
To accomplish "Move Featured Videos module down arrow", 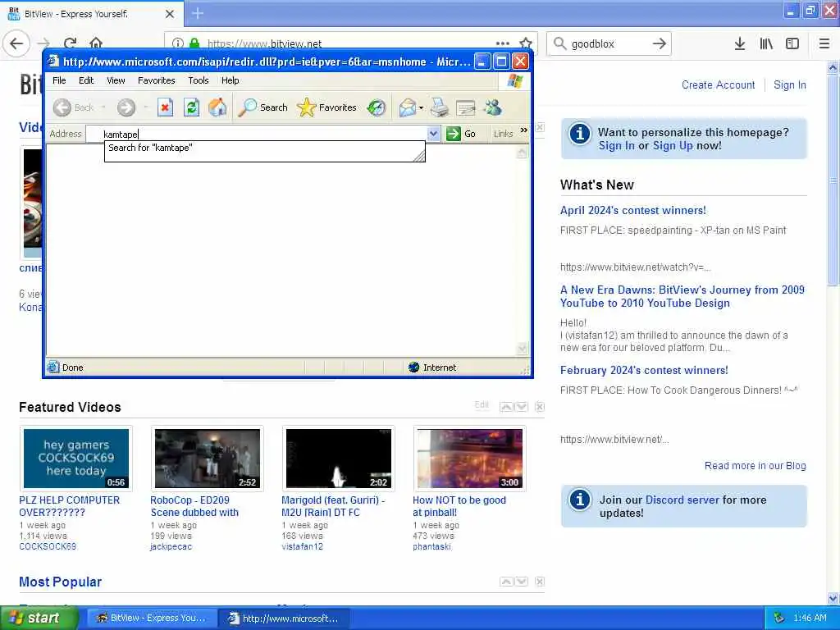I will (521, 407).
